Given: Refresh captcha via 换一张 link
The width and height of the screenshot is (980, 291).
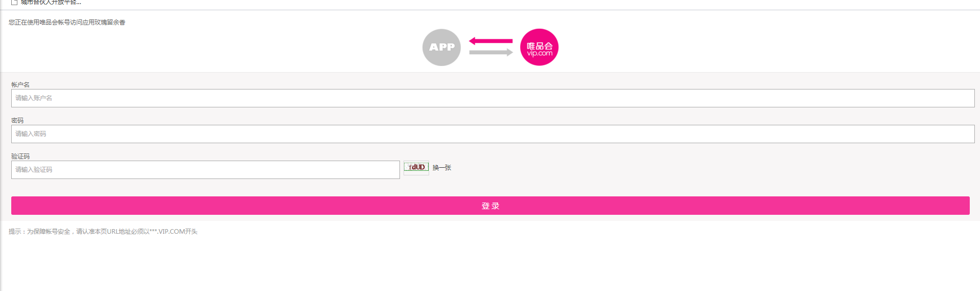Looking at the screenshot, I should [442, 168].
